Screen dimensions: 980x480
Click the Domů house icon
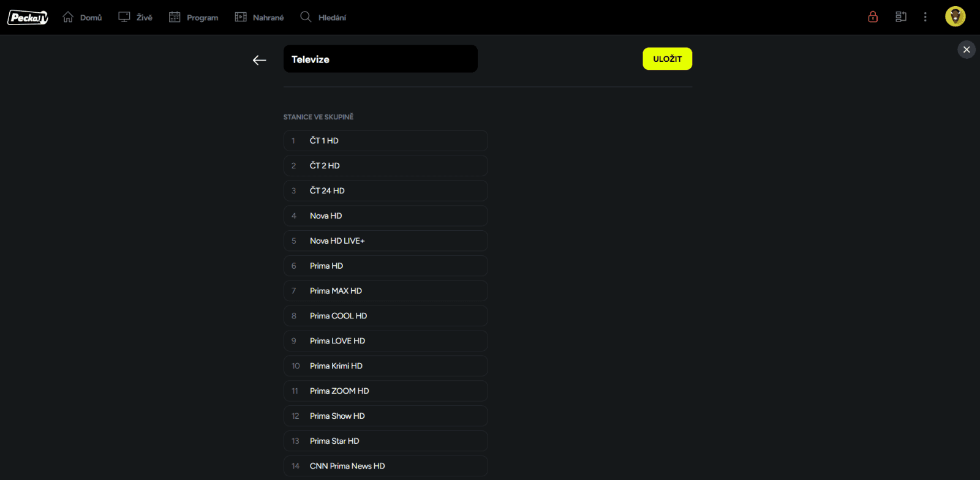(68, 17)
